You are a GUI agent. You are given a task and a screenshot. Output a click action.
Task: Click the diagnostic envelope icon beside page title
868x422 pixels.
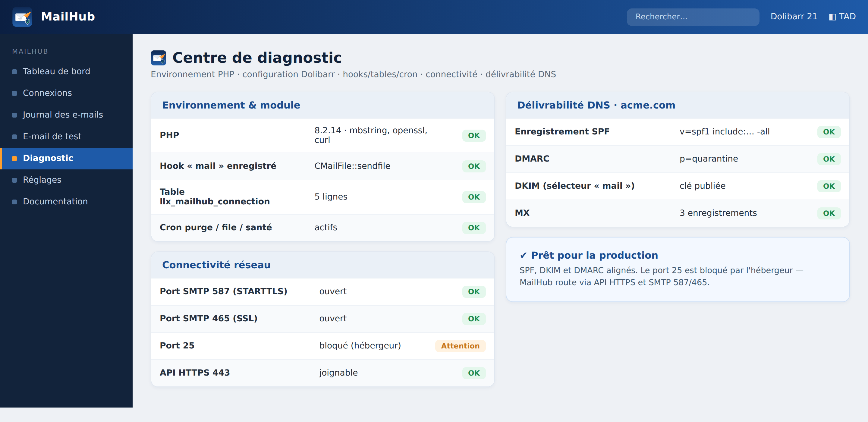pyautogui.click(x=158, y=58)
